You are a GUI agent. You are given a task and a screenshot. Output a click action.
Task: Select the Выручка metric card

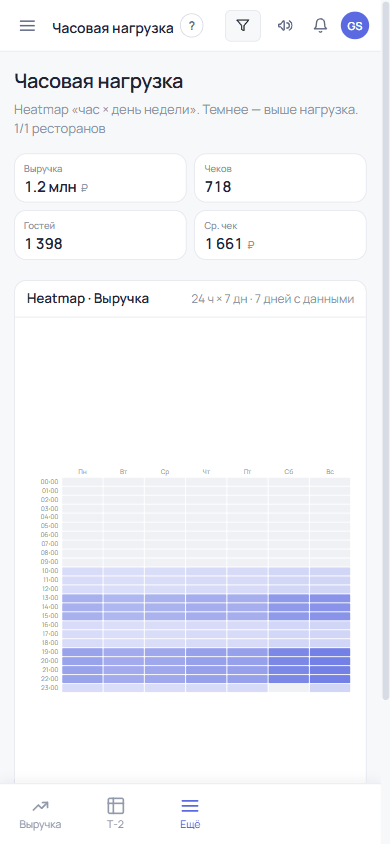tap(101, 178)
